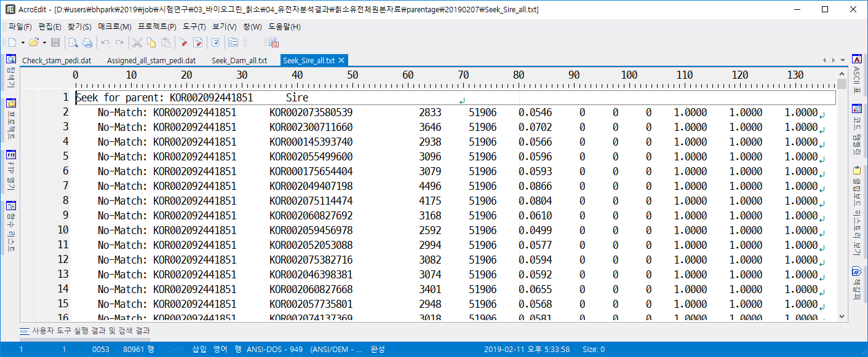Open the 창(W) menu
The image size is (868, 357).
click(x=252, y=27)
